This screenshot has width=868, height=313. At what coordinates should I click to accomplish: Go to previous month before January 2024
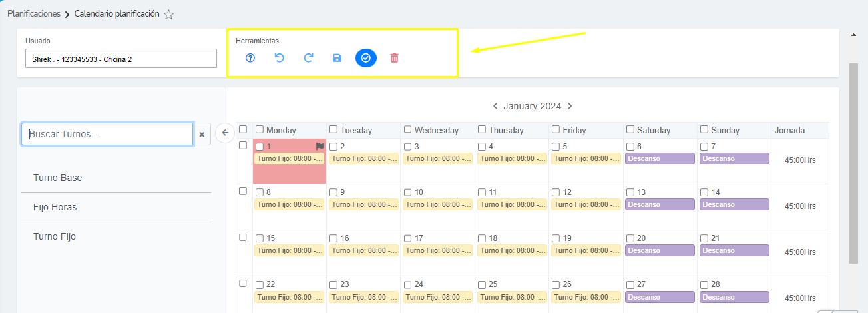495,106
